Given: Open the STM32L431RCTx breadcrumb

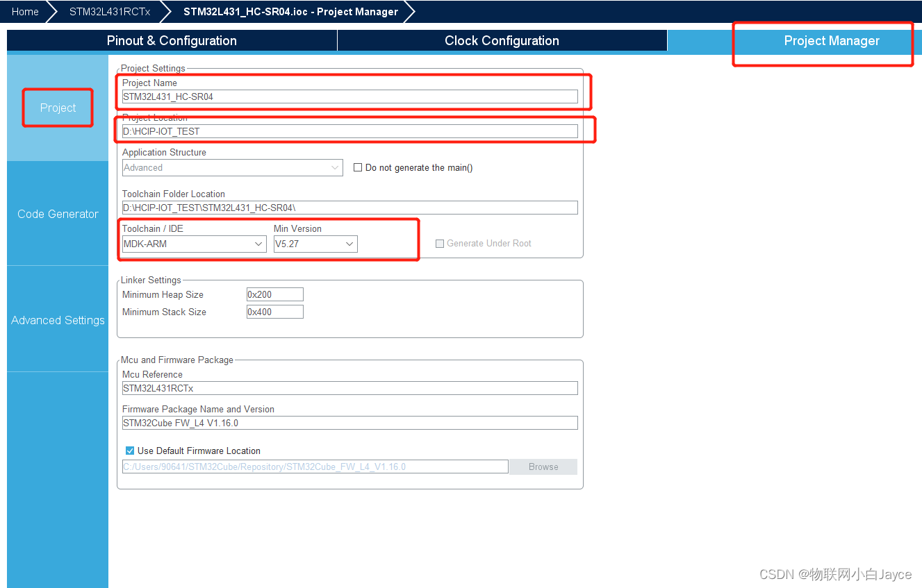Looking at the screenshot, I should [x=109, y=12].
